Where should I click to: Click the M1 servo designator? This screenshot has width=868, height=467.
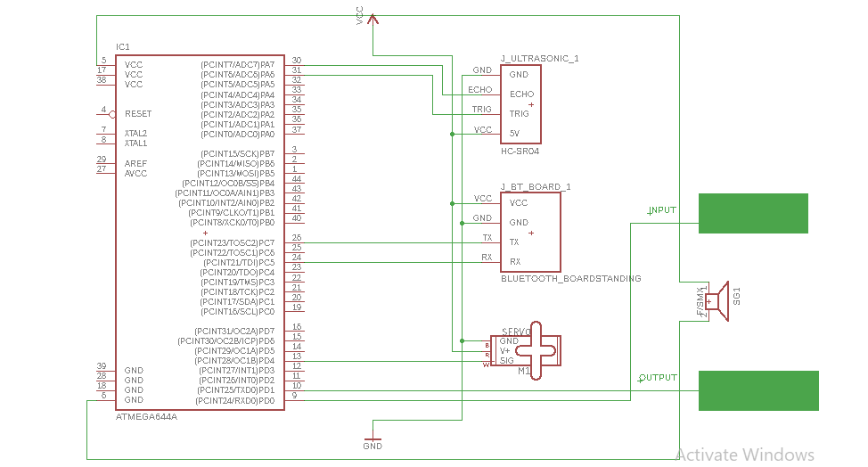click(x=524, y=372)
